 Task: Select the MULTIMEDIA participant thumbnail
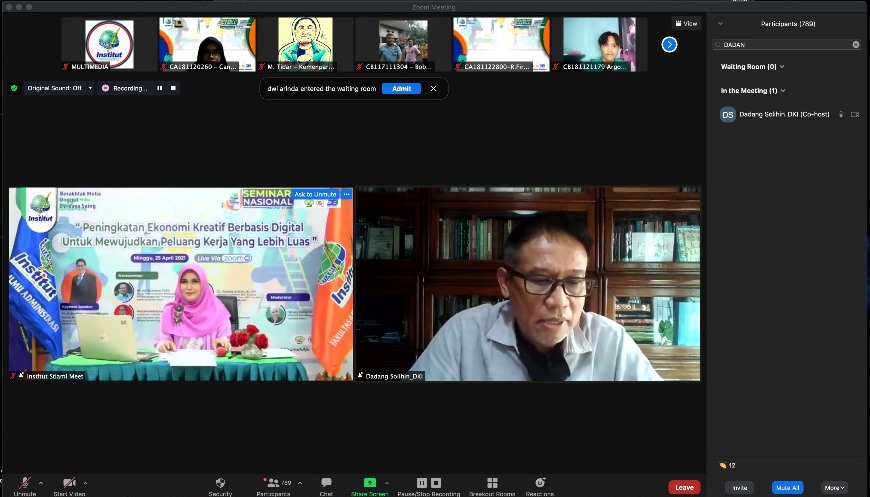[109, 44]
